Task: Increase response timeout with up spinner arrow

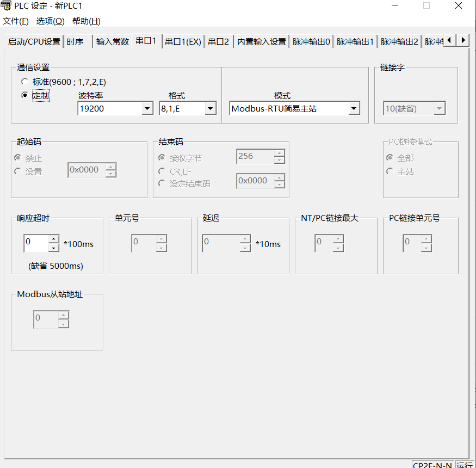Action: 53,239
